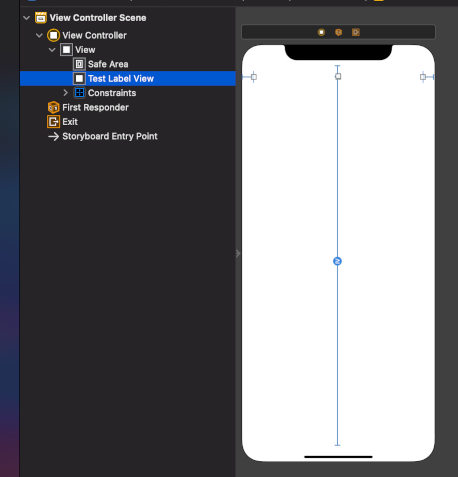The image size is (458, 477).
Task: Click the yellow View Controller icon in outline
Action: click(x=53, y=35)
